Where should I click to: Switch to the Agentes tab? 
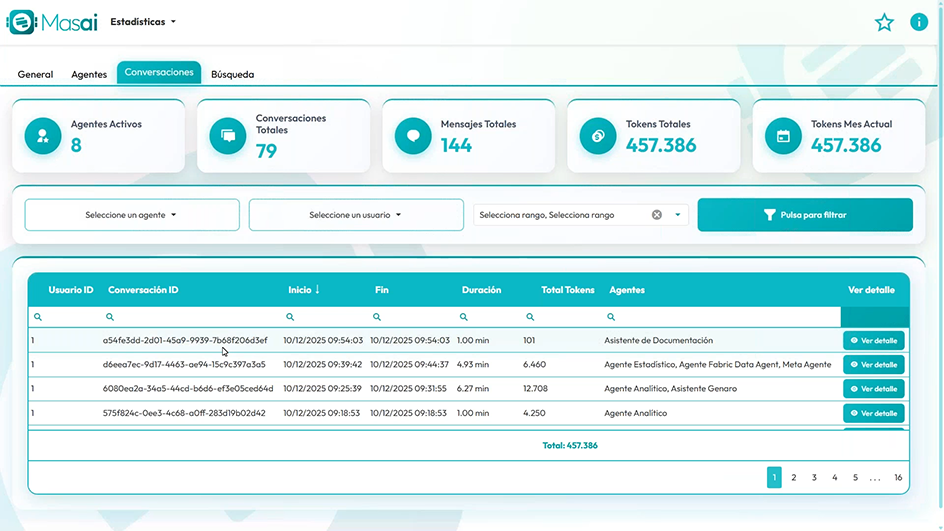click(89, 74)
